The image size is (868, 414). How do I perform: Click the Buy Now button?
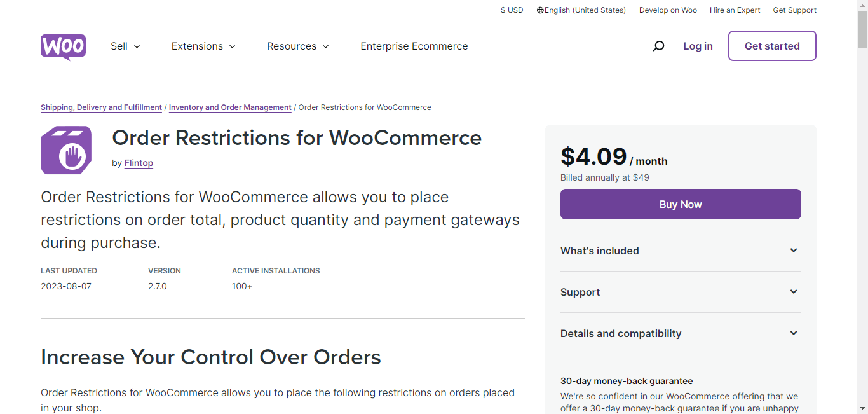tap(681, 204)
